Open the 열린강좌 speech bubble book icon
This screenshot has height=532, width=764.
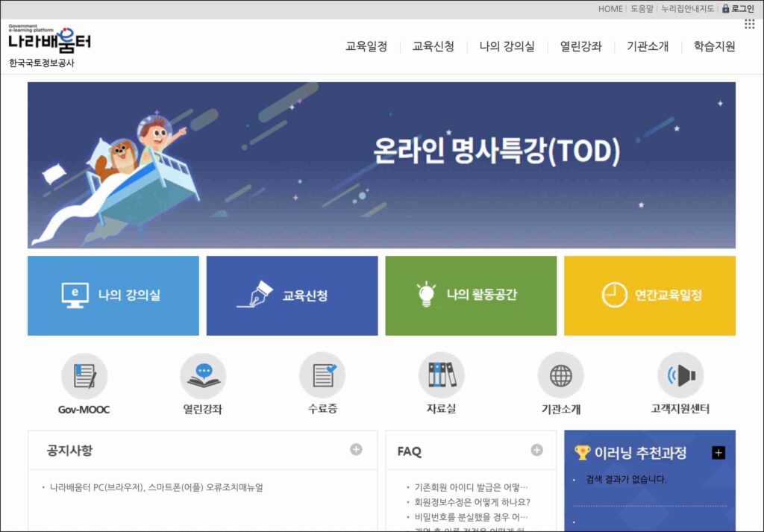tap(203, 376)
